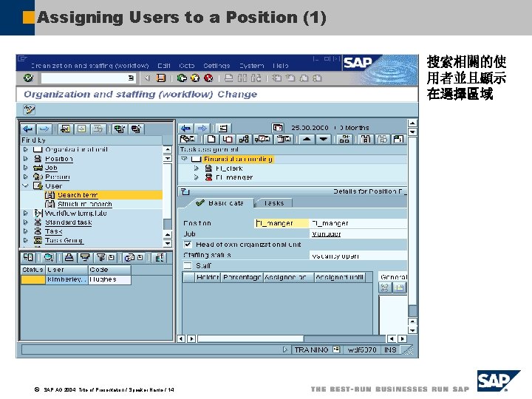This screenshot has width=532, height=399.
Task: Open the Goto menu
Action: coord(187,66)
